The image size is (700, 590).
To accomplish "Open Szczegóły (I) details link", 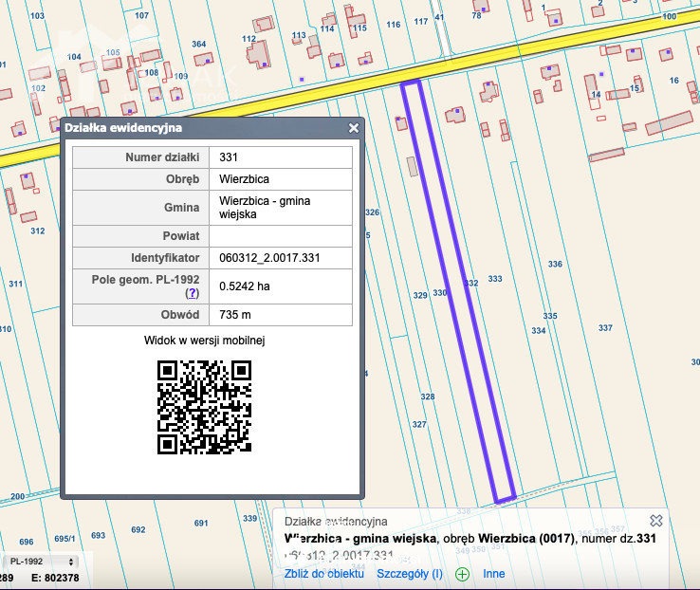I will (410, 574).
